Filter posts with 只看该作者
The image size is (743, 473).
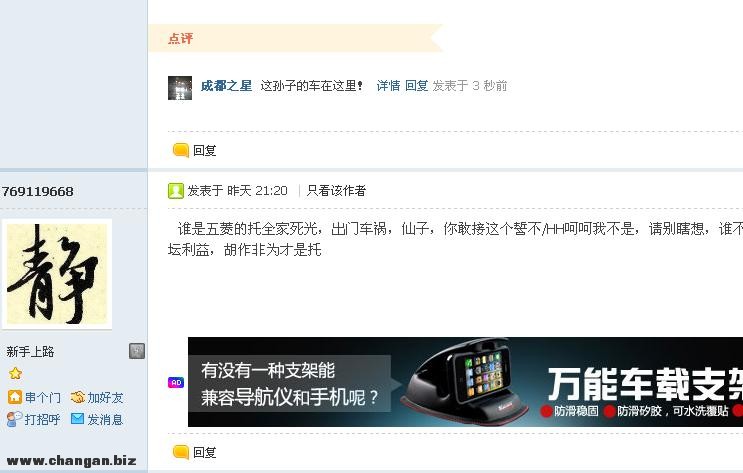[x=336, y=191]
